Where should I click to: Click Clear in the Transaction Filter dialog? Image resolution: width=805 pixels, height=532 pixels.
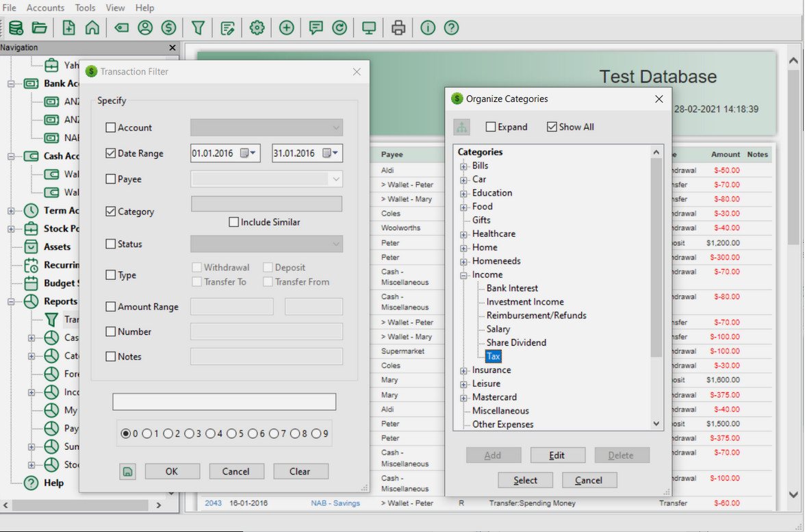(x=301, y=471)
